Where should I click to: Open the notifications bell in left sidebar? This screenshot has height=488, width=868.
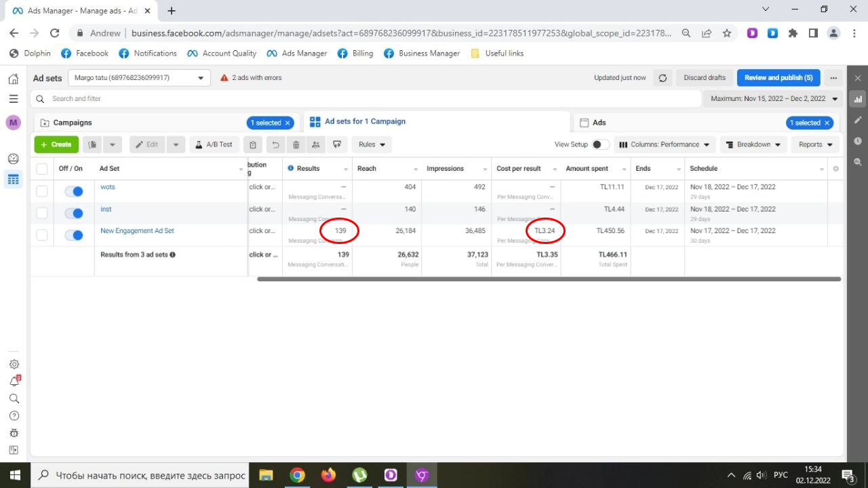(14, 382)
